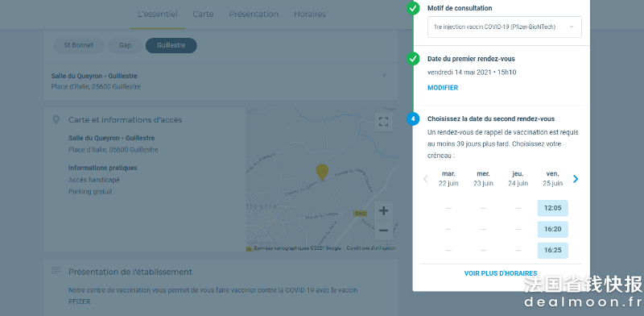Click 'vendredi 14 mai 2021 • 15h10' text
The height and width of the screenshot is (316, 644).
472,73
